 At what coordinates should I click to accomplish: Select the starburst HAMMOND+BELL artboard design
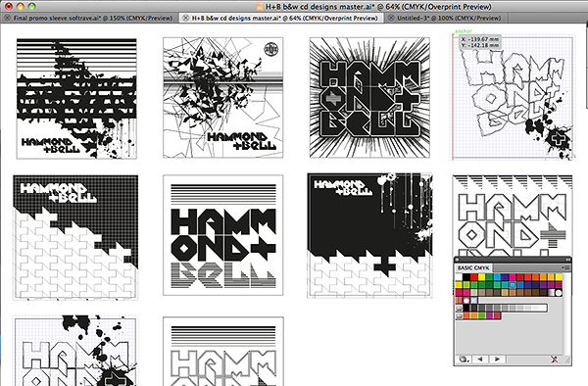point(369,97)
